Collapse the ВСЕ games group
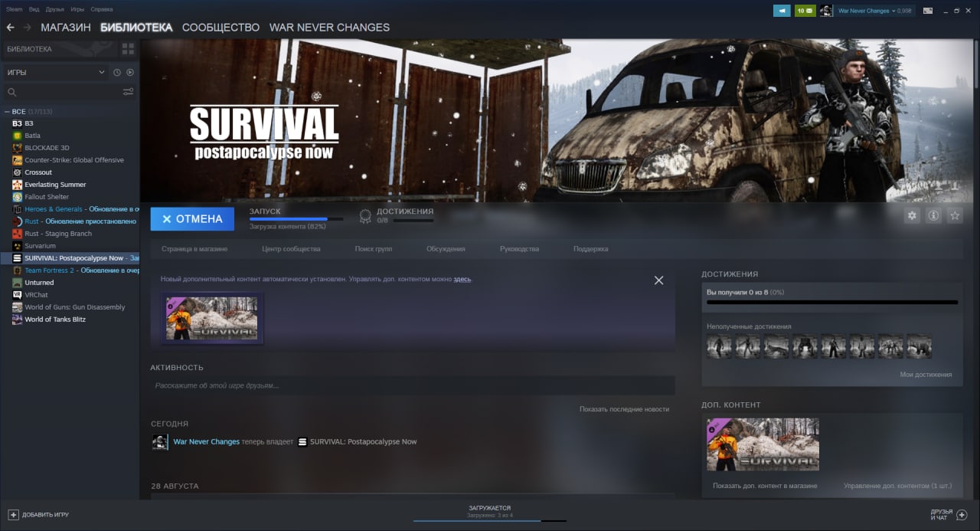 [8, 111]
